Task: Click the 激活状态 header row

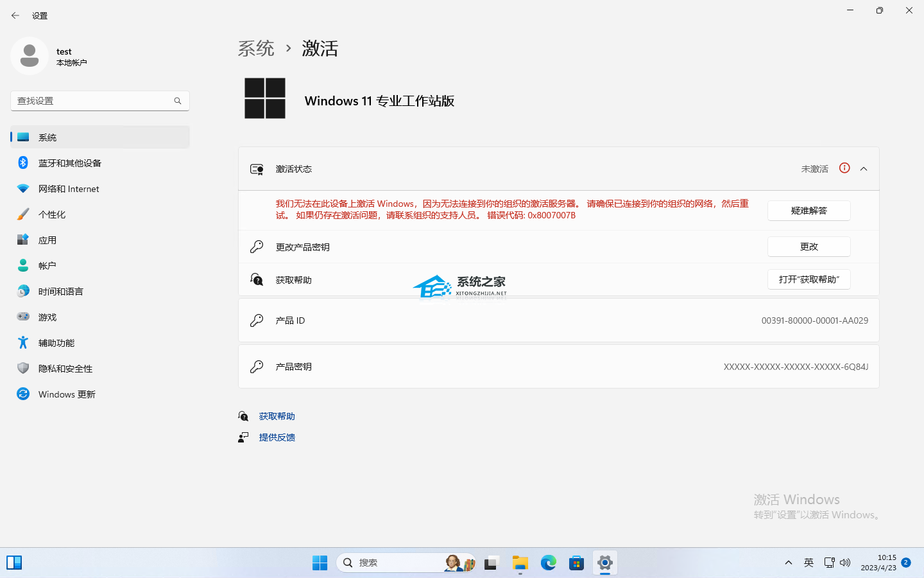Action: pyautogui.click(x=559, y=169)
